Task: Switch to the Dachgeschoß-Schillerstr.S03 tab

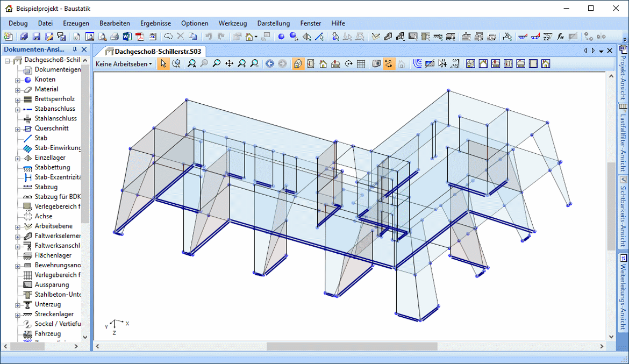Action: click(x=153, y=51)
